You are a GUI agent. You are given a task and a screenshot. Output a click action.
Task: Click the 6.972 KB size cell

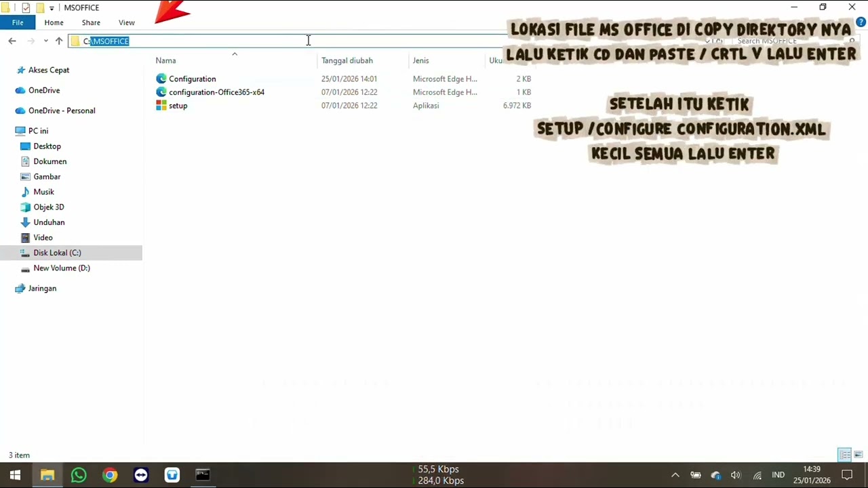click(x=517, y=106)
